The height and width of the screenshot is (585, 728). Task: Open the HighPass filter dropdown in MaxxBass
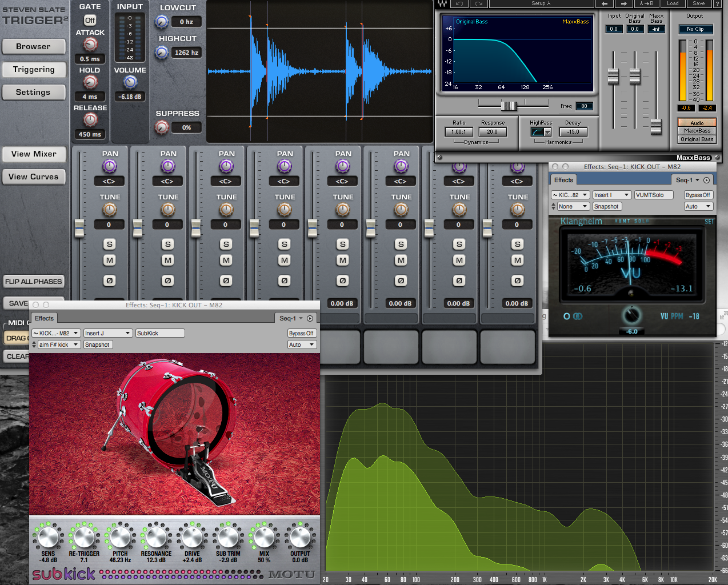click(x=541, y=132)
